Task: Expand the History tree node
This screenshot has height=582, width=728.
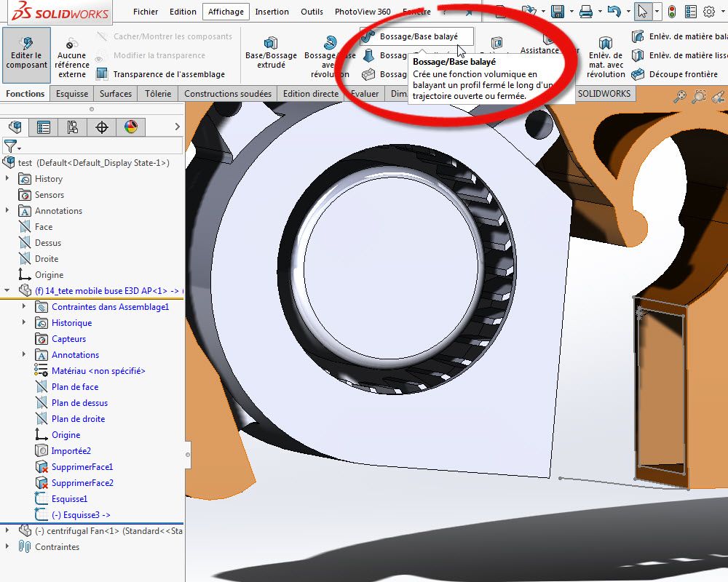Action: 7,178
